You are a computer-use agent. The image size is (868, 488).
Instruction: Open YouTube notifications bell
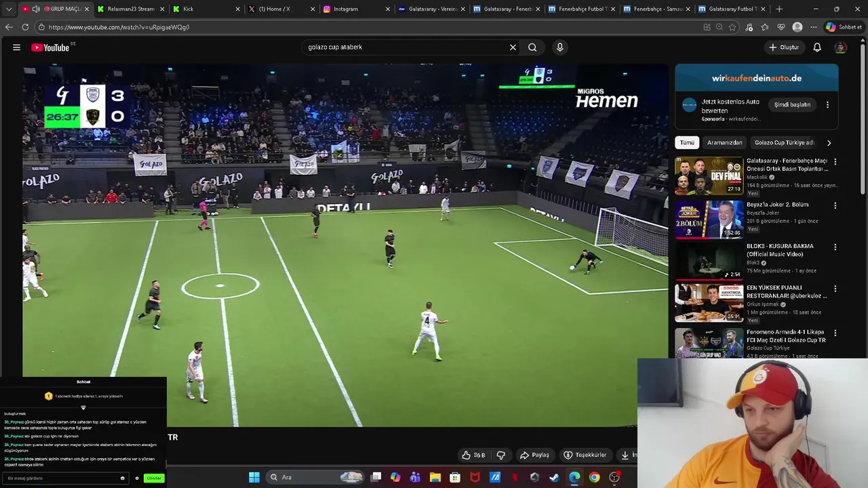tap(817, 47)
